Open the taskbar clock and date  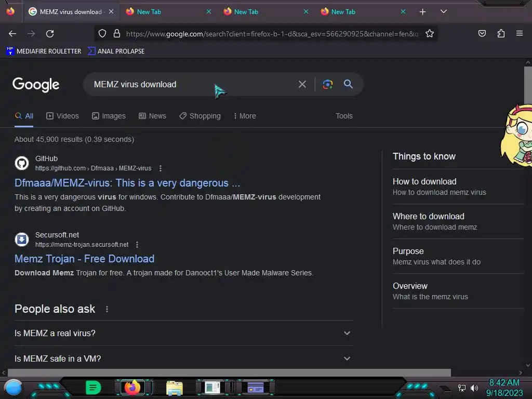click(x=504, y=388)
